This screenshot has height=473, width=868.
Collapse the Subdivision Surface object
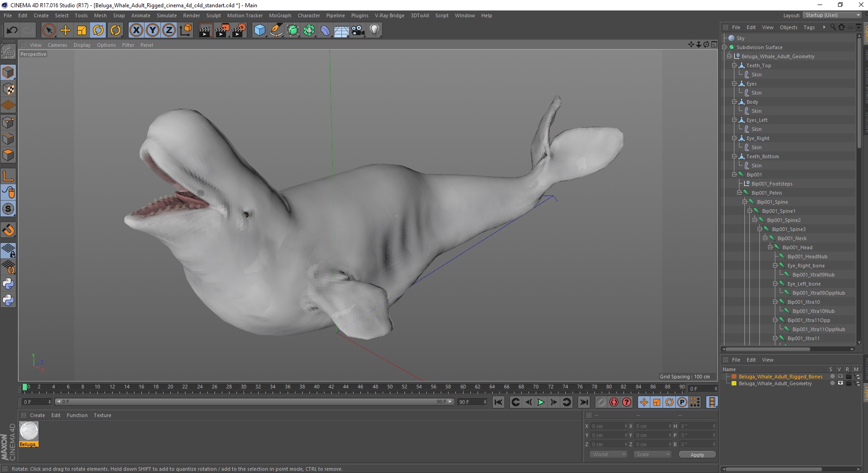pyautogui.click(x=724, y=47)
